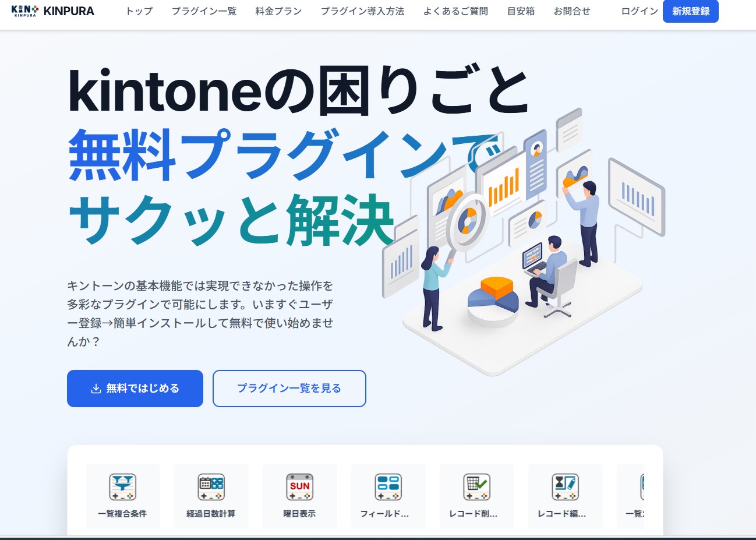Viewport: 756px width, 540px height.
Task: Select the レコード削... plugin icon
Action: tap(476, 487)
